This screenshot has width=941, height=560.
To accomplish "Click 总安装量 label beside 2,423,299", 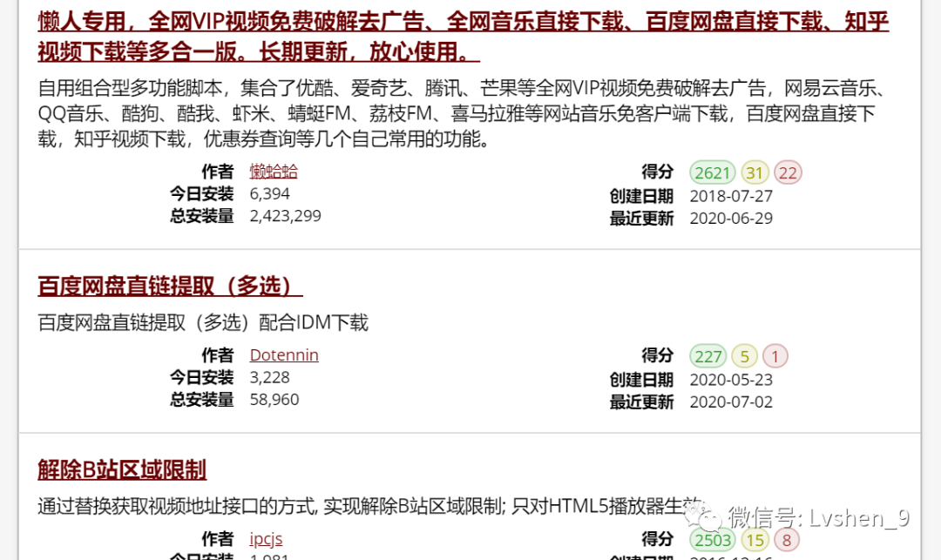I will 201,216.
